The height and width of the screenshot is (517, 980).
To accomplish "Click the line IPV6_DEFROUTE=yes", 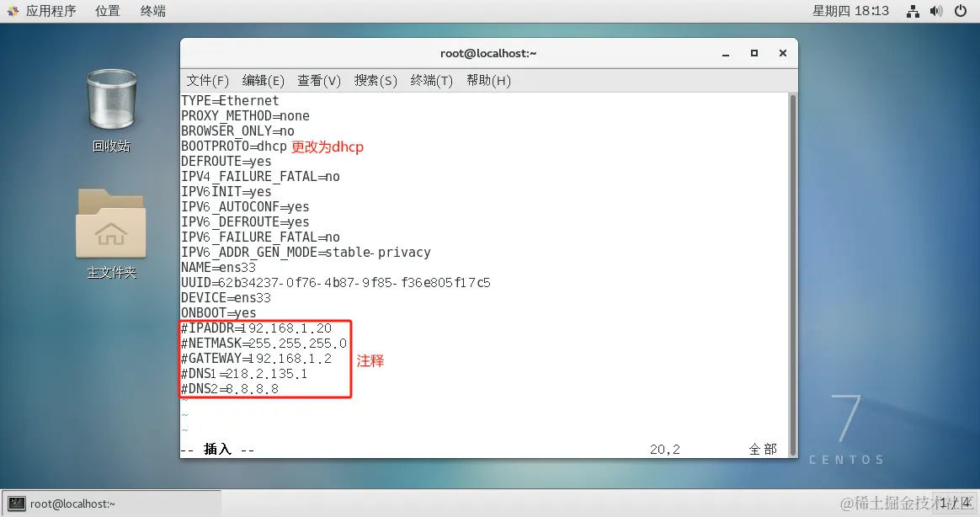I will 245,222.
